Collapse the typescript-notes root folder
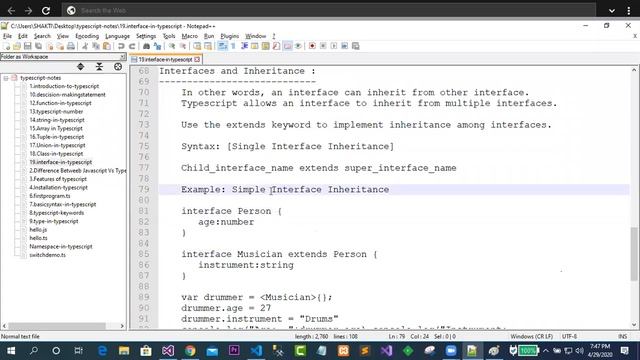Screen dimensions: 640x360 pyautogui.click(x=6, y=78)
